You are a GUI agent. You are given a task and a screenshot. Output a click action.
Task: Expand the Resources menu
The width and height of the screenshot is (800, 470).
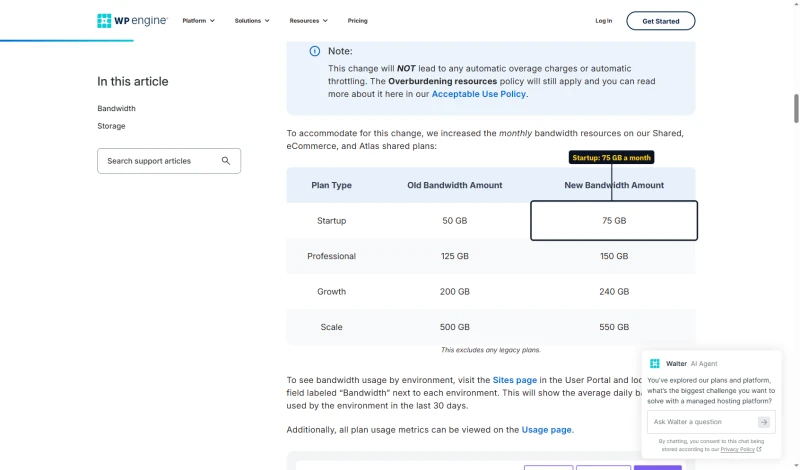pyautogui.click(x=309, y=21)
